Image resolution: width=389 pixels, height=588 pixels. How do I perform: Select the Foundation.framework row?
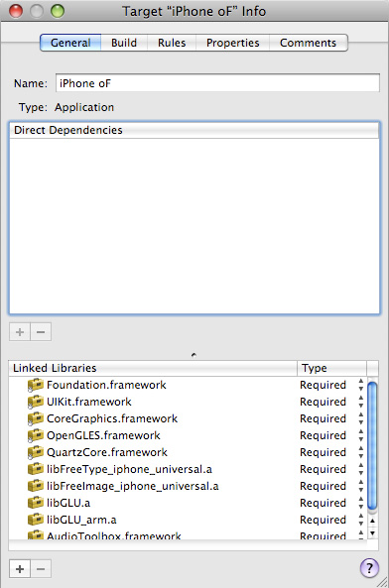coord(188,385)
